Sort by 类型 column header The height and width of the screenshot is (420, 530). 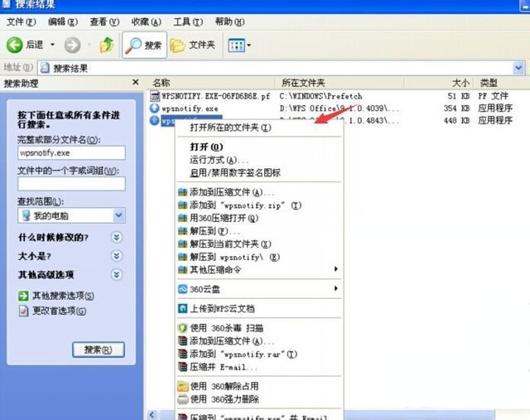[489, 83]
